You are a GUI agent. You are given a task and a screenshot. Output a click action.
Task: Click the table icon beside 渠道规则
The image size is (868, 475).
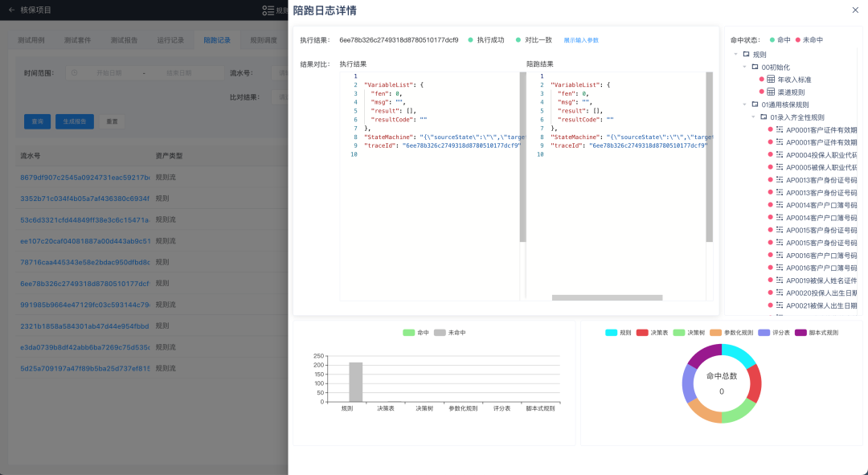pyautogui.click(x=771, y=92)
